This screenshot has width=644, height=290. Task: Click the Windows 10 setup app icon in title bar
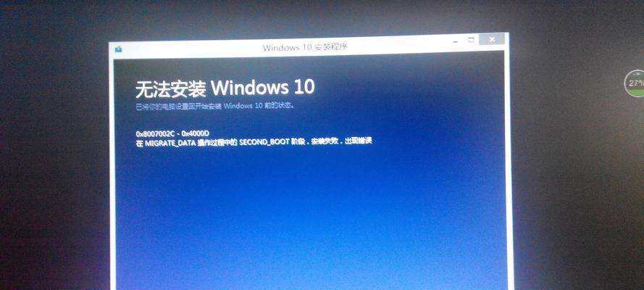119,49
